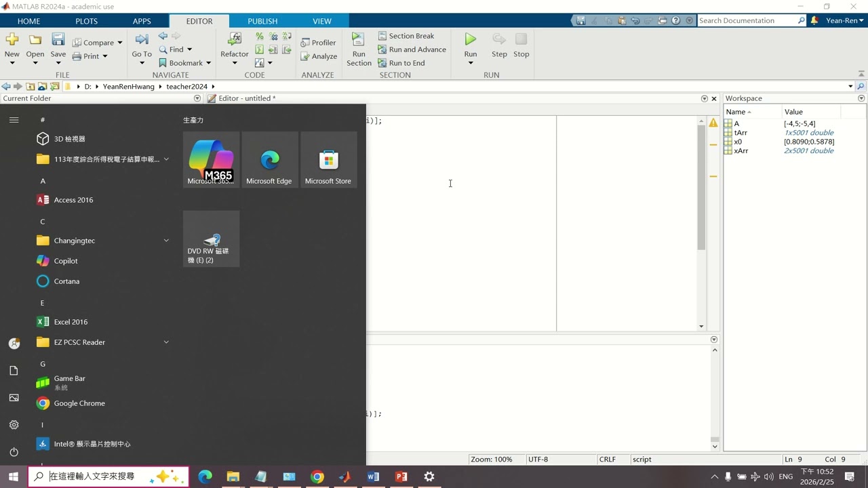Click the quick access Save icon
Viewport: 868px width, 488px height.
(x=581, y=20)
